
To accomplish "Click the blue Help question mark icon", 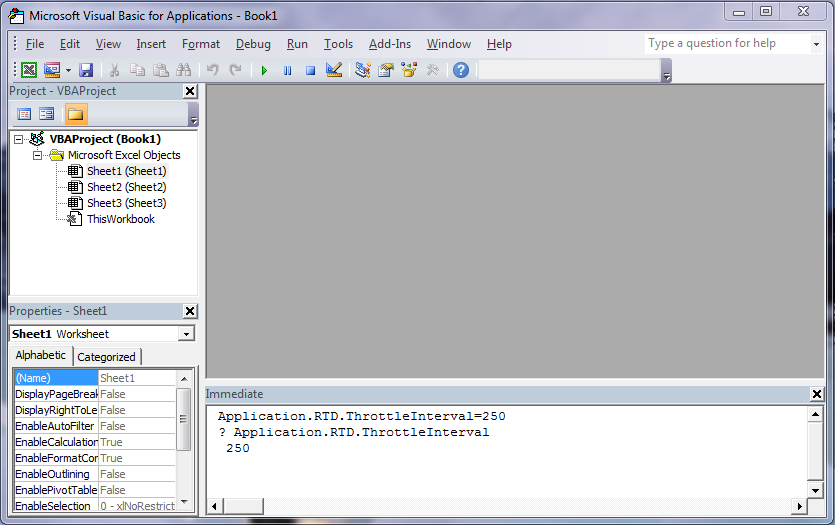I will 461,70.
